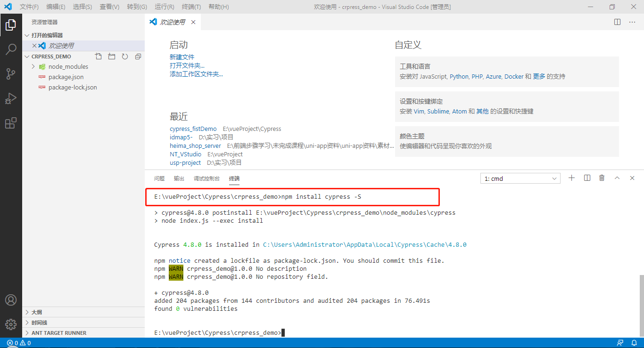Open the 运行(R) menu

(x=165, y=7)
